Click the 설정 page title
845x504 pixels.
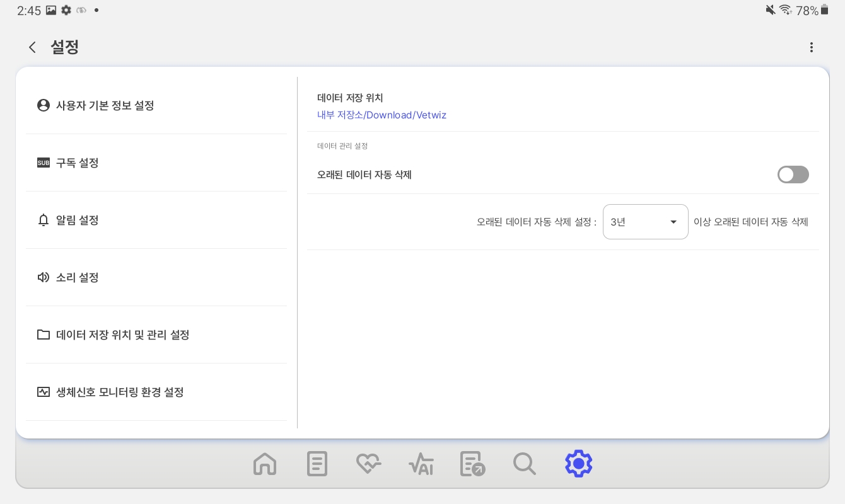[64, 47]
